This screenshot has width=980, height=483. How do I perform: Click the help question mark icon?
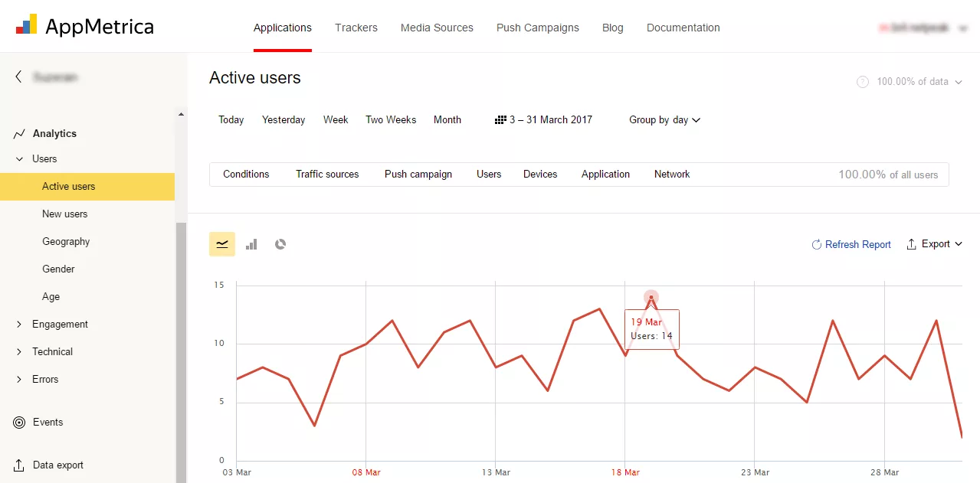point(863,82)
